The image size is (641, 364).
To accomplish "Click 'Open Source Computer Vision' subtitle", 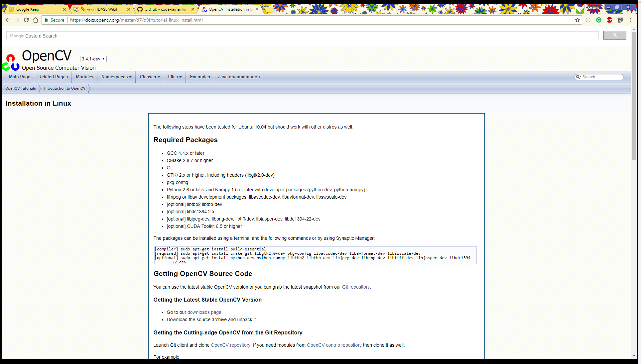I will [x=59, y=68].
